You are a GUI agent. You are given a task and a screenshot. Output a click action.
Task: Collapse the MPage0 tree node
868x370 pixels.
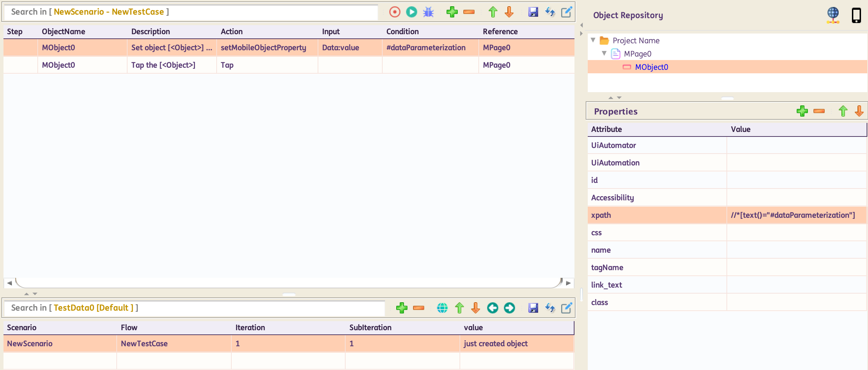tap(604, 53)
